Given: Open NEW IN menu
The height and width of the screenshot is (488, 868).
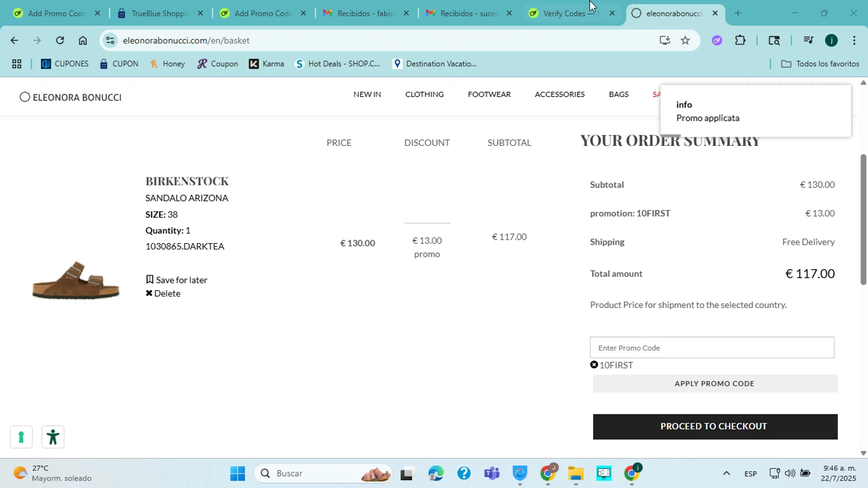Looking at the screenshot, I should [367, 94].
